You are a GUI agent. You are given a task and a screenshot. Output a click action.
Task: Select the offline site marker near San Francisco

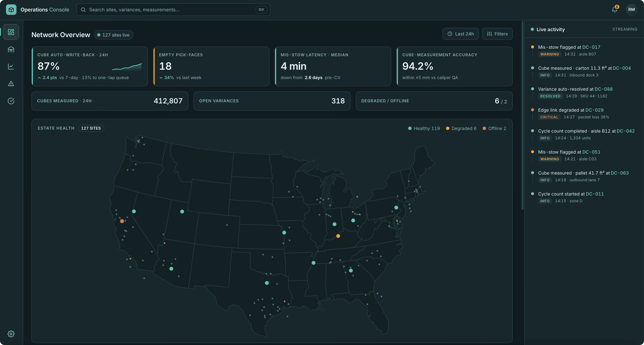click(x=122, y=221)
